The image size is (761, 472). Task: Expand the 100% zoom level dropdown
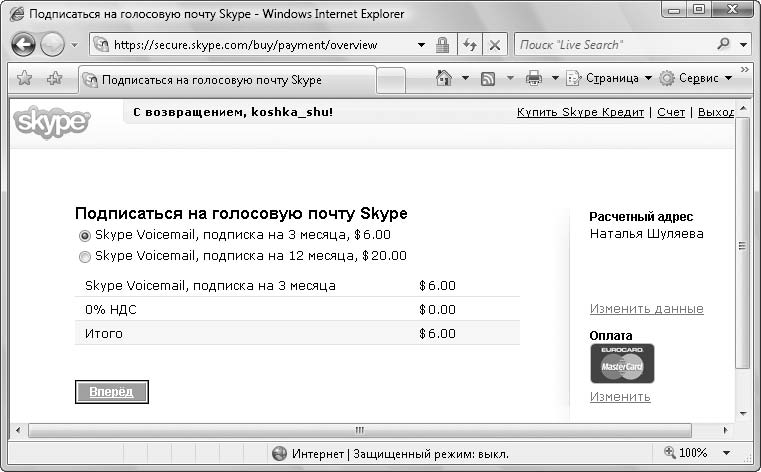(x=727, y=453)
